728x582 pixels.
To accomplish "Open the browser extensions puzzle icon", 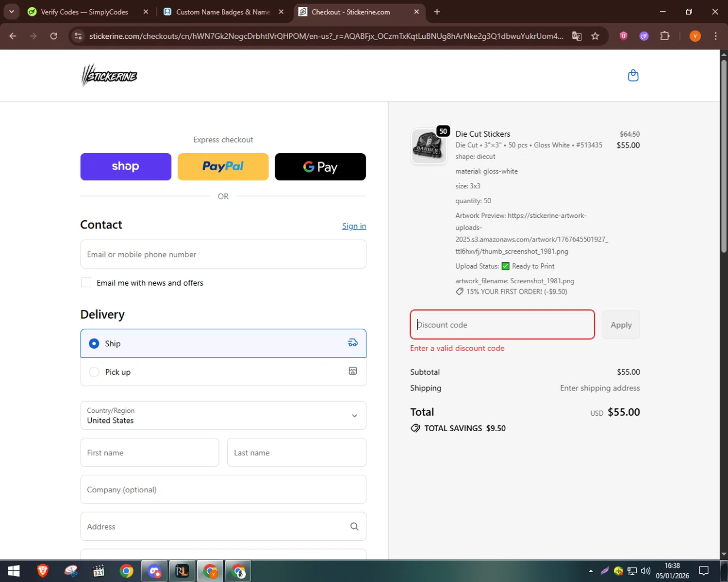I will [665, 36].
